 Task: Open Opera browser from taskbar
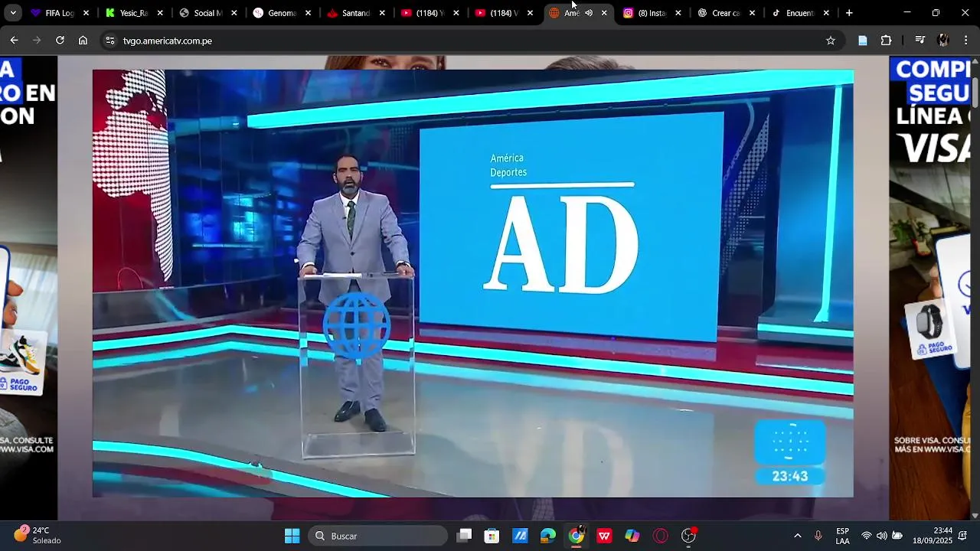pyautogui.click(x=661, y=536)
